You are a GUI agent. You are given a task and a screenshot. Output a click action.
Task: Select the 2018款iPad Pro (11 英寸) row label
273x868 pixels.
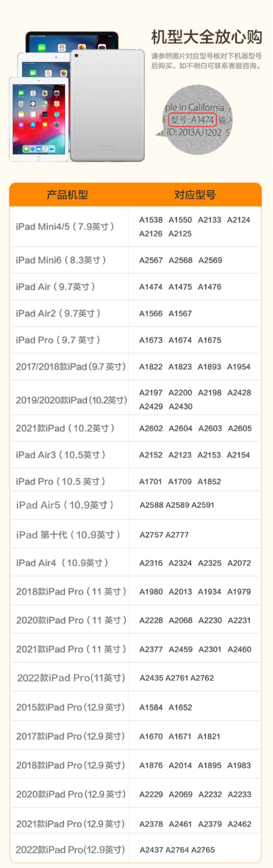pos(71,592)
